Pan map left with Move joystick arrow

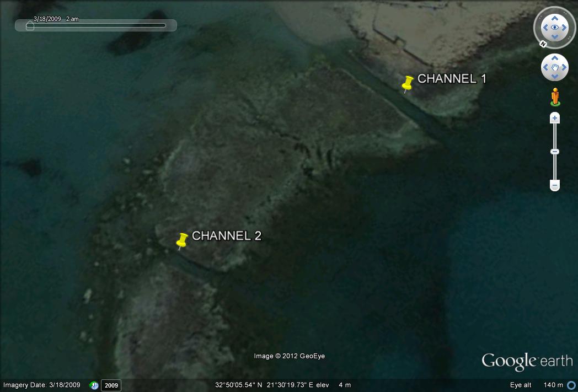coord(545,67)
